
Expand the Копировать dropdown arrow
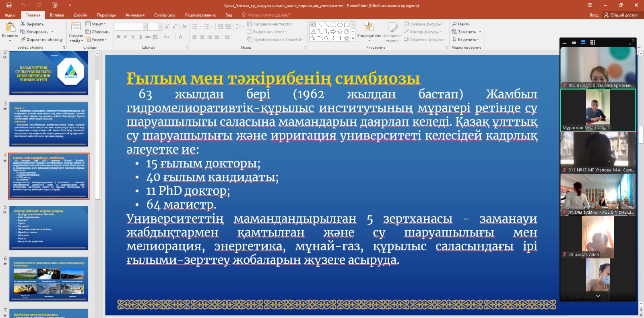[52, 32]
